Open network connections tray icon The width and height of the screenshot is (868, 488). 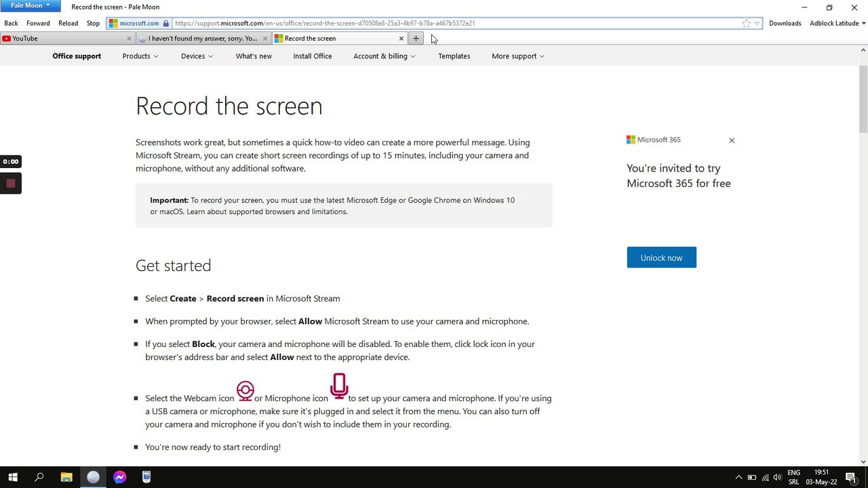coord(766,478)
